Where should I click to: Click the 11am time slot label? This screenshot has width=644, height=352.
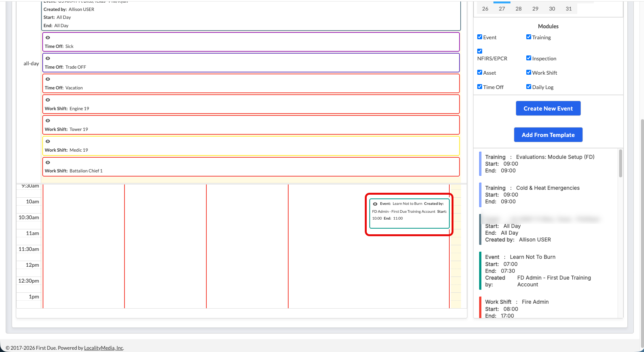[x=32, y=234]
